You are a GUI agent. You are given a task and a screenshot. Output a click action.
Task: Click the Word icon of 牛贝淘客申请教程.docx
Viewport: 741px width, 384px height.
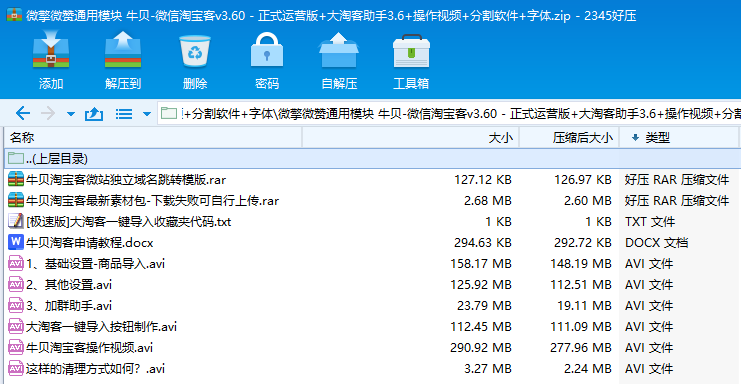tap(16, 242)
